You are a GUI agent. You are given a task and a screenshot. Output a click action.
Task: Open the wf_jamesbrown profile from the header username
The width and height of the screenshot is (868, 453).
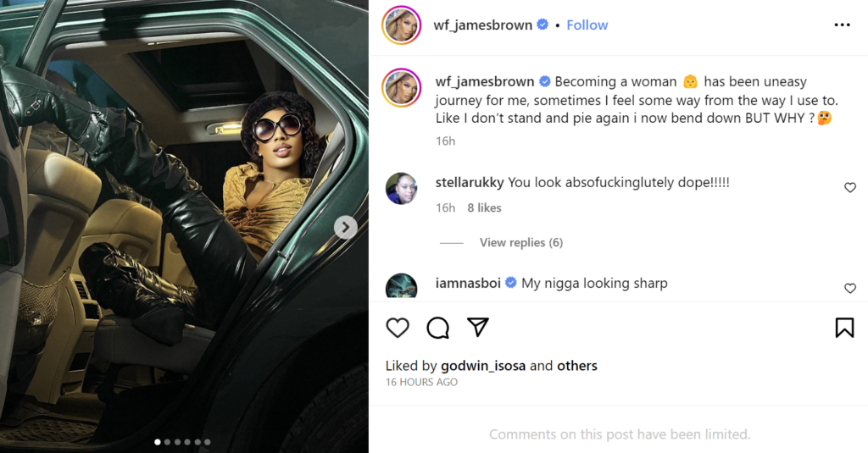(x=483, y=25)
